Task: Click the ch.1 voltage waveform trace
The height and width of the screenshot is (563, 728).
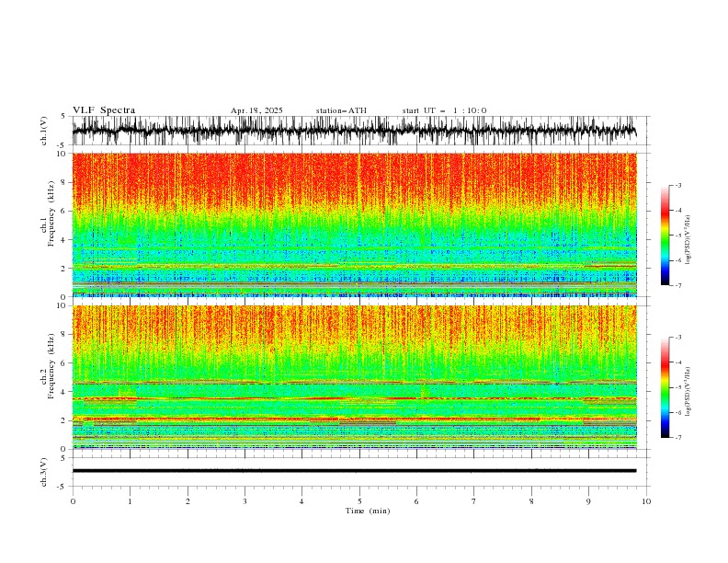Action: click(x=354, y=131)
